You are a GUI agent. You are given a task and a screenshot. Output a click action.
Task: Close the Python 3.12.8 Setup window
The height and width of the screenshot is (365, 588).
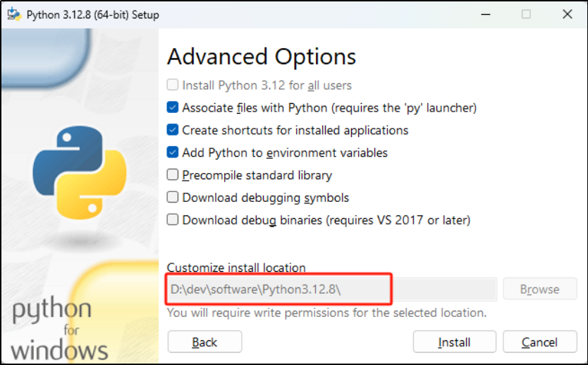tap(568, 14)
